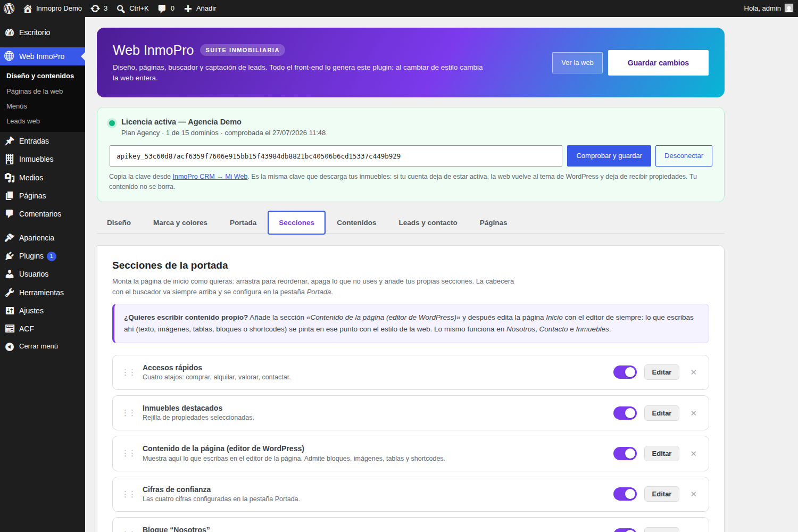The image size is (798, 532).
Task: Open the updates icon showing 3
Action: point(95,9)
